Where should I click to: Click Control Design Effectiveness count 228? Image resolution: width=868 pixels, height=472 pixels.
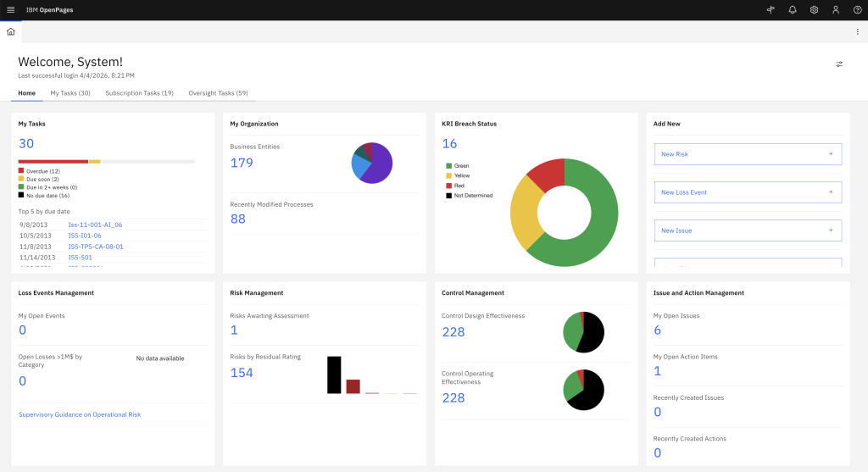point(453,332)
